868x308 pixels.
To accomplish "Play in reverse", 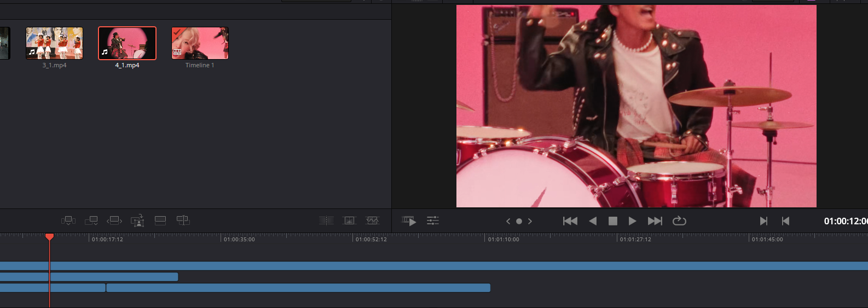I will pos(593,221).
